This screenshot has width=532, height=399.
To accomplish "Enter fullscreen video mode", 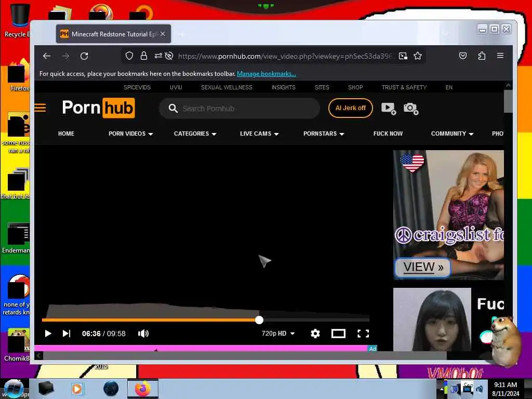I will pyautogui.click(x=363, y=334).
